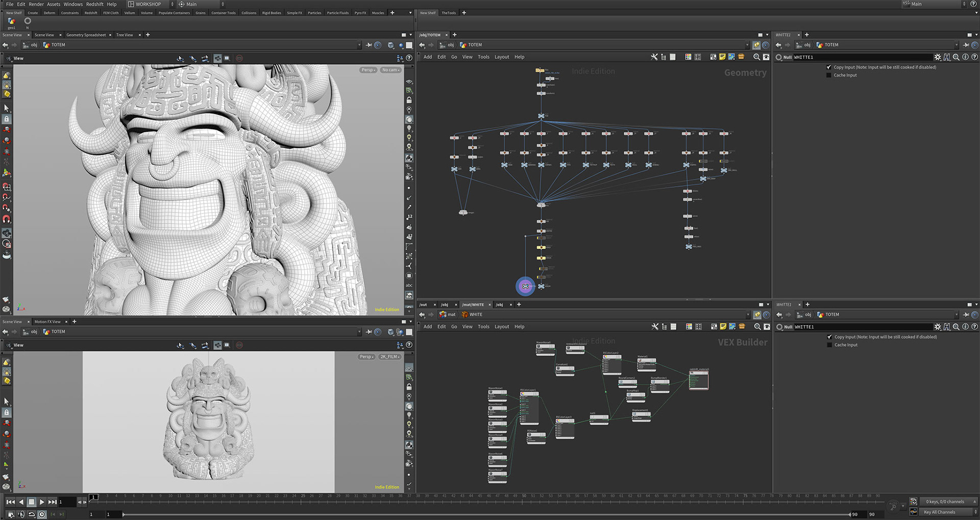Viewport: 980px width, 520px height.
Task: Open path dropdown arrow in top Scene View
Action: 359,45
